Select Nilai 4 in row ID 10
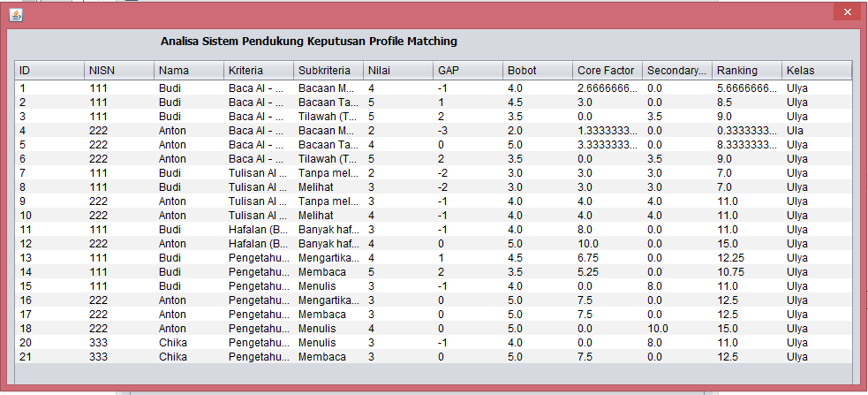The width and height of the screenshot is (868, 395). 398,216
